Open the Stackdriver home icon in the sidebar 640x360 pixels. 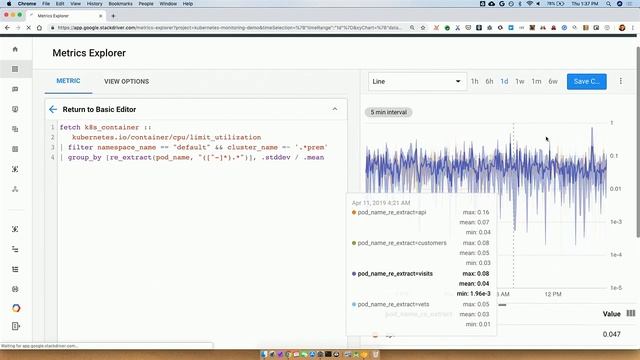(x=15, y=49)
